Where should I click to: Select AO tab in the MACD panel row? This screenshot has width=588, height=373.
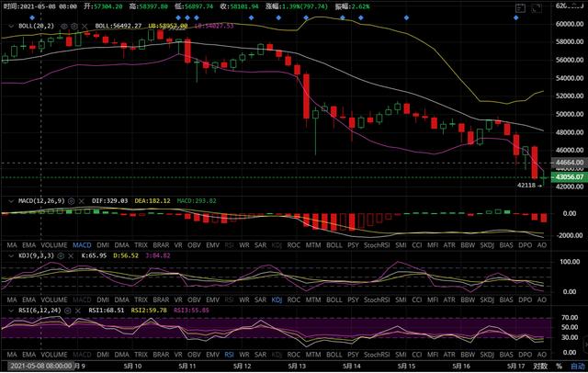pos(542,245)
